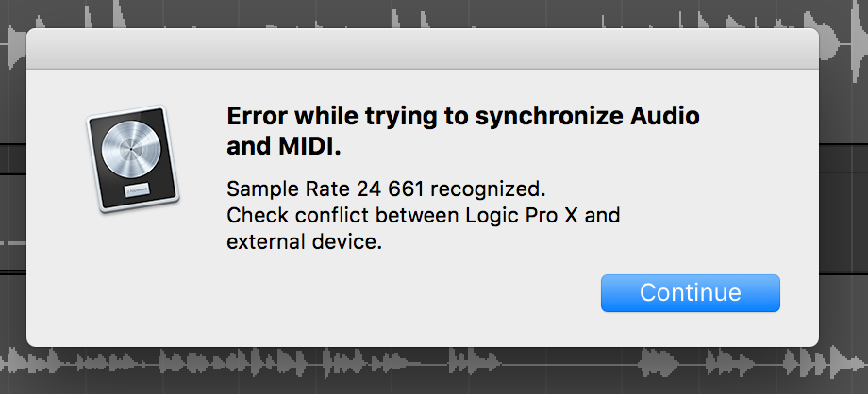The image size is (868, 394).
Task: Dismiss the error with the Continue button
Action: [x=691, y=293]
